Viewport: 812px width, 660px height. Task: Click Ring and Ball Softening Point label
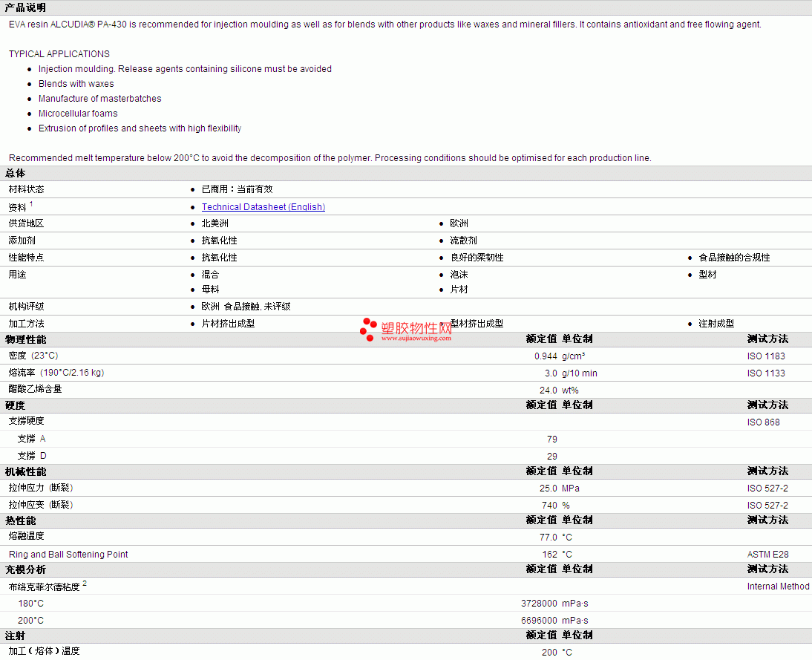click(68, 555)
